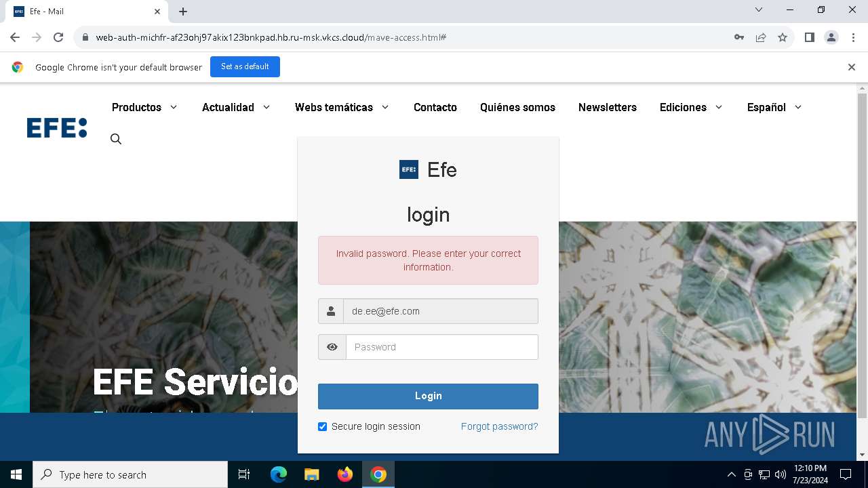Open the Chrome side panel icon

tap(810, 37)
